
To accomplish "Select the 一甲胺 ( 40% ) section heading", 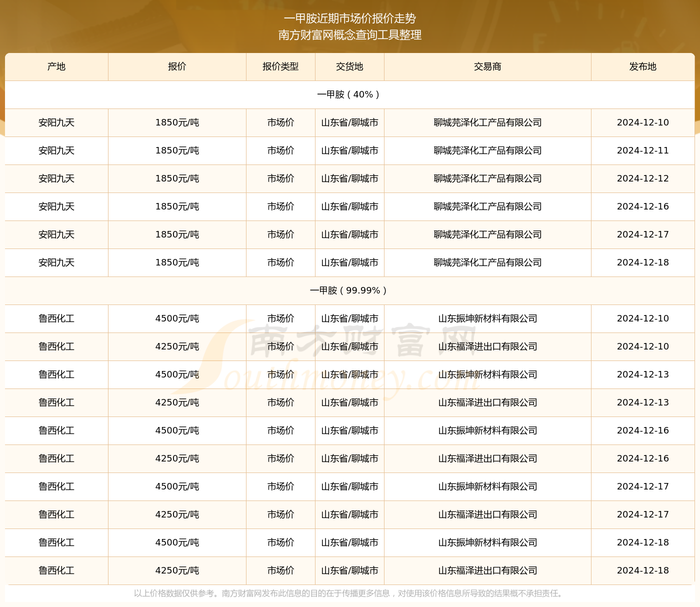I will (x=348, y=94).
